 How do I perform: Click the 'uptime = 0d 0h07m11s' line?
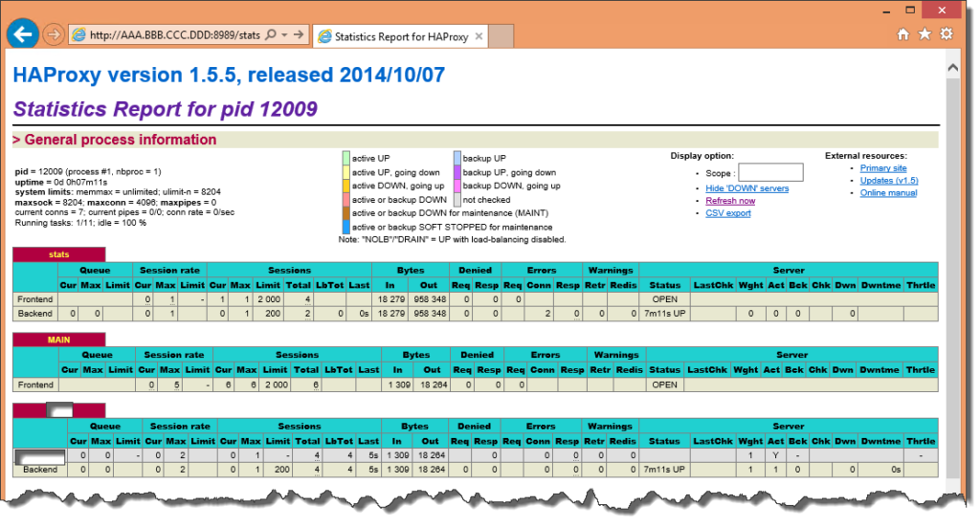[61, 182]
